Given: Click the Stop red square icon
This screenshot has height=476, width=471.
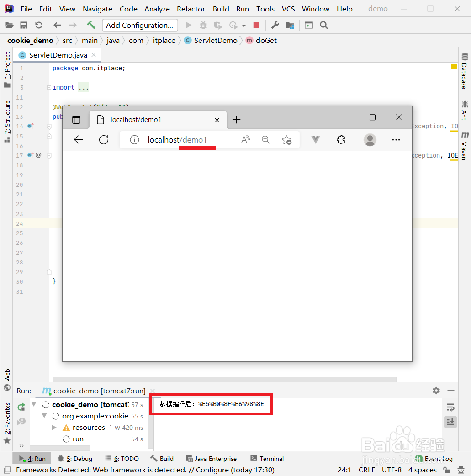Looking at the screenshot, I should pyautogui.click(x=256, y=25).
